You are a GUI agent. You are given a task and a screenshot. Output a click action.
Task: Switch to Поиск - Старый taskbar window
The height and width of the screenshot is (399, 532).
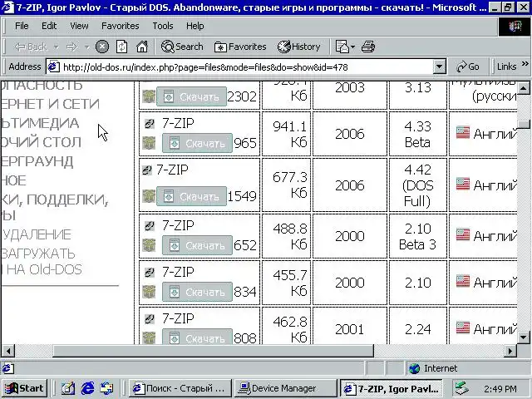[180, 388]
